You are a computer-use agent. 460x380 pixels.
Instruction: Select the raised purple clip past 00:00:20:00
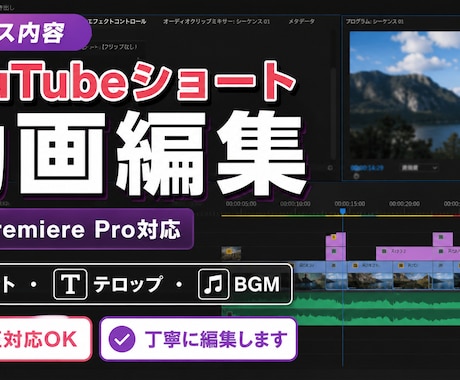pos(443,240)
